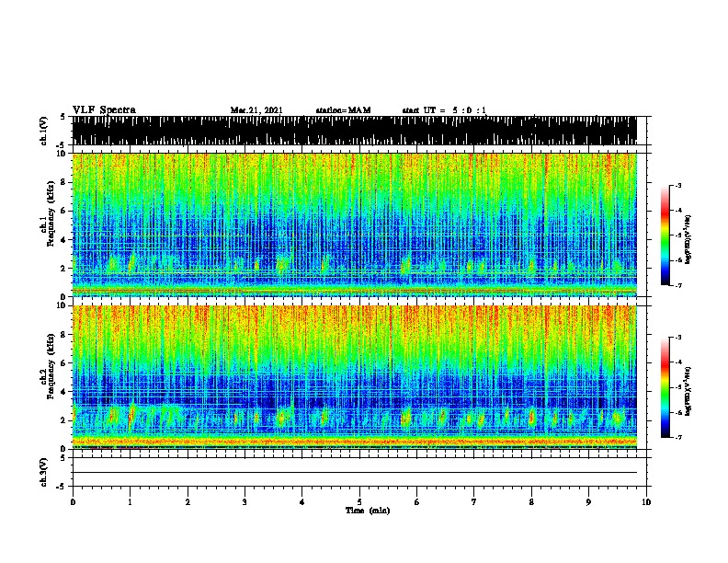Click time axis tick label '3'
This screenshot has width=728, height=563.
pyautogui.click(x=245, y=502)
